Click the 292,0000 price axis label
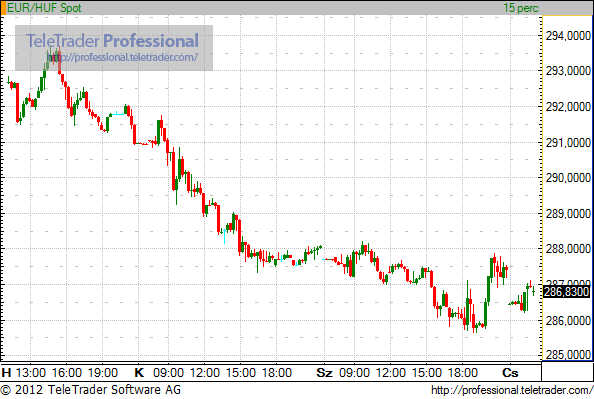The width and height of the screenshot is (594, 399). pyautogui.click(x=568, y=106)
